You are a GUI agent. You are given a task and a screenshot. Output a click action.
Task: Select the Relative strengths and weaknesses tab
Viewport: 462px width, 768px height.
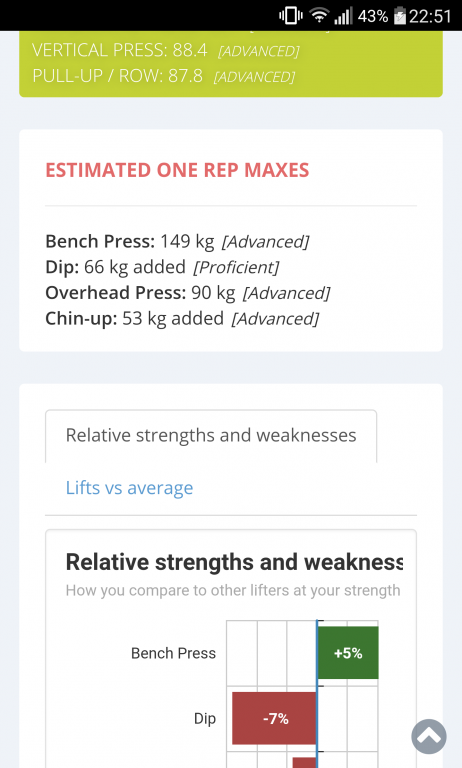(x=211, y=435)
